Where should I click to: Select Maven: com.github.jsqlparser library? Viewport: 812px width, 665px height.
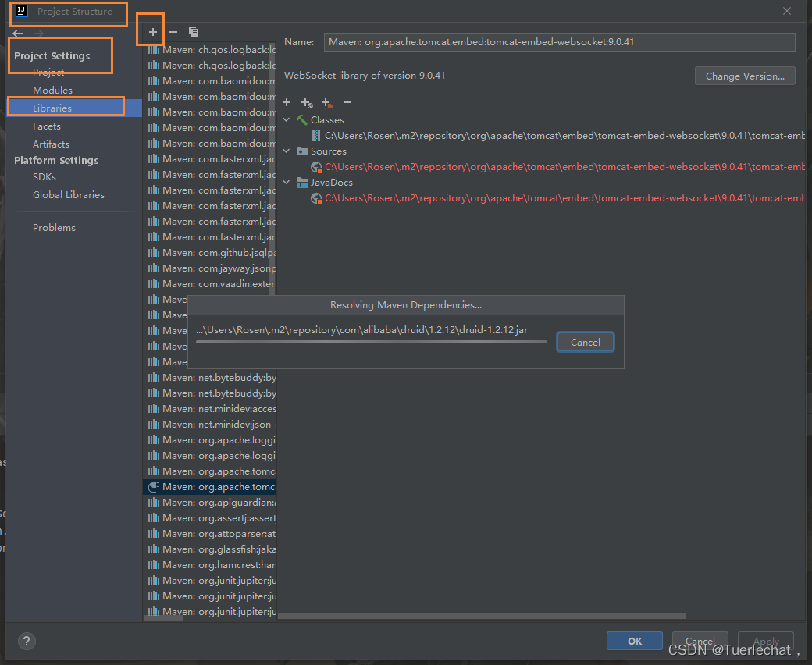click(210, 253)
